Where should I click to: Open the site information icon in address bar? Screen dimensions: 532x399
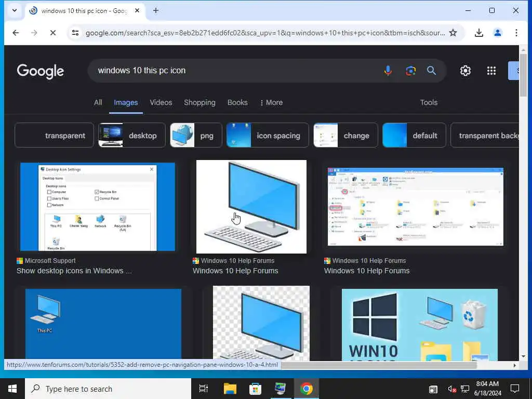click(x=75, y=33)
